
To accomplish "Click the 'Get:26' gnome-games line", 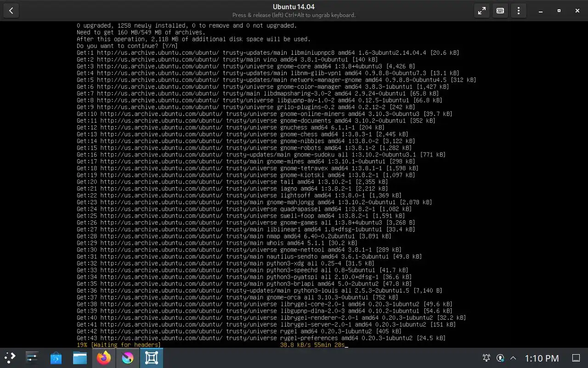I will pos(246,223).
